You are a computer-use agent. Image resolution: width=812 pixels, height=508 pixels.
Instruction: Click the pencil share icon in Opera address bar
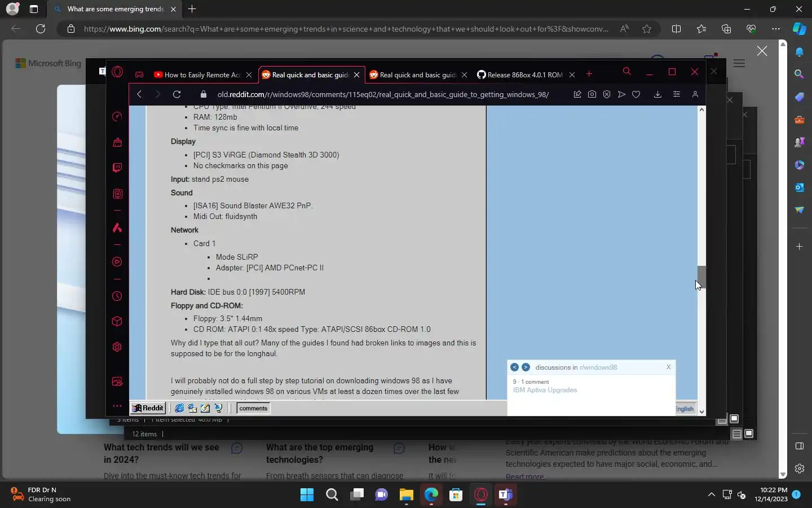pos(577,94)
